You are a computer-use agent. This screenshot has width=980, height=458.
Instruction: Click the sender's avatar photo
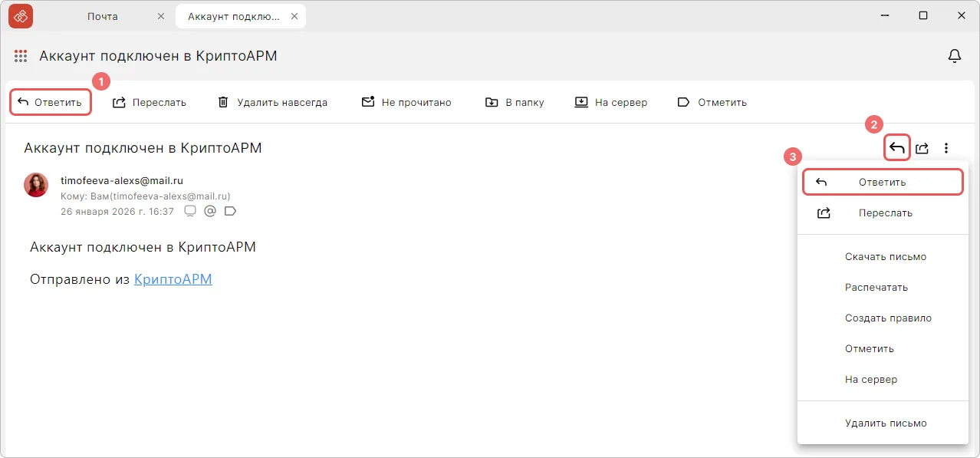36,185
